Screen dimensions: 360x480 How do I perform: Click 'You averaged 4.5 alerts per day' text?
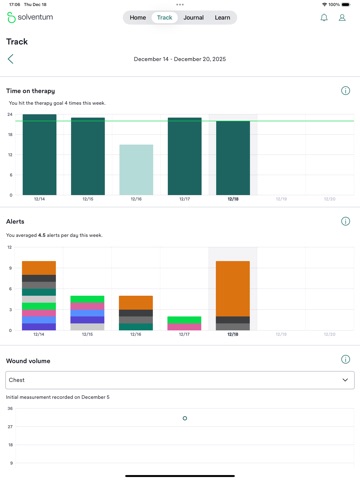(54, 235)
